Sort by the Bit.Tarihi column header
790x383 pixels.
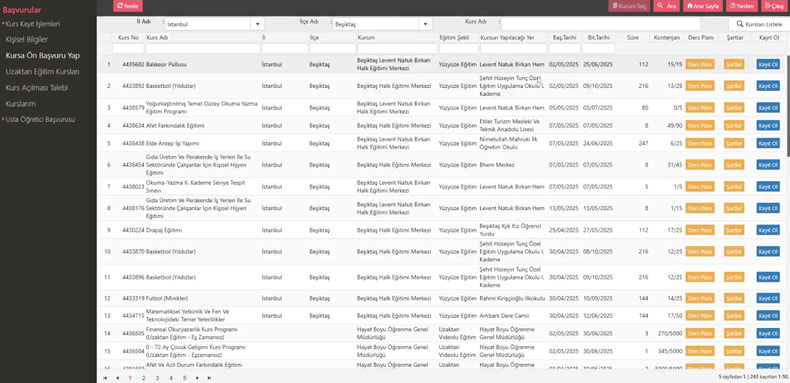(x=599, y=38)
